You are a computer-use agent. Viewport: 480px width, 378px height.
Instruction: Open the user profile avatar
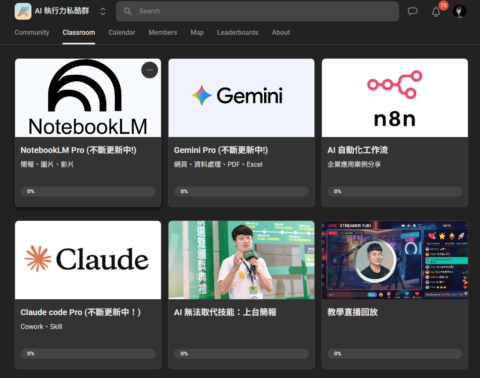[x=459, y=11]
